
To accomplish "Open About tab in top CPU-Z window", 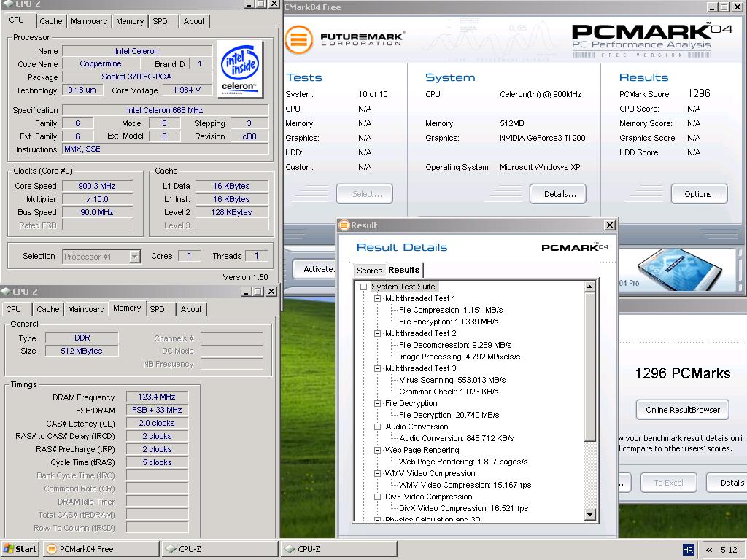I will pos(194,21).
